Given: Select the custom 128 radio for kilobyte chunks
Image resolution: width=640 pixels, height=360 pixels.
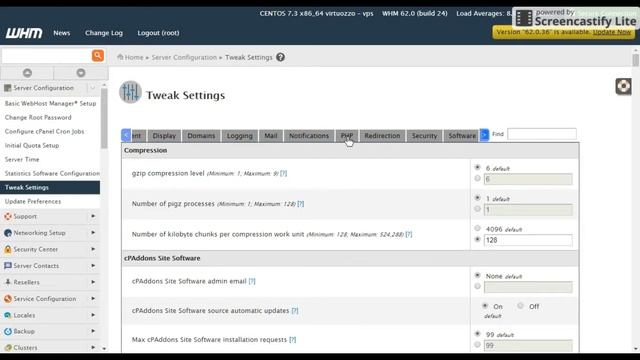Looking at the screenshot, I should pos(477,239).
